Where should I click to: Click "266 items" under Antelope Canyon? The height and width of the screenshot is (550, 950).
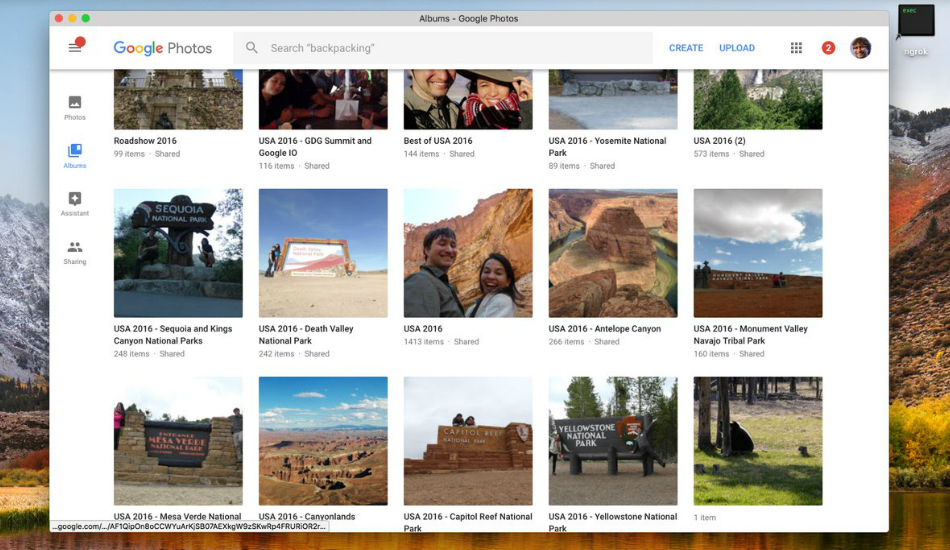(x=566, y=342)
